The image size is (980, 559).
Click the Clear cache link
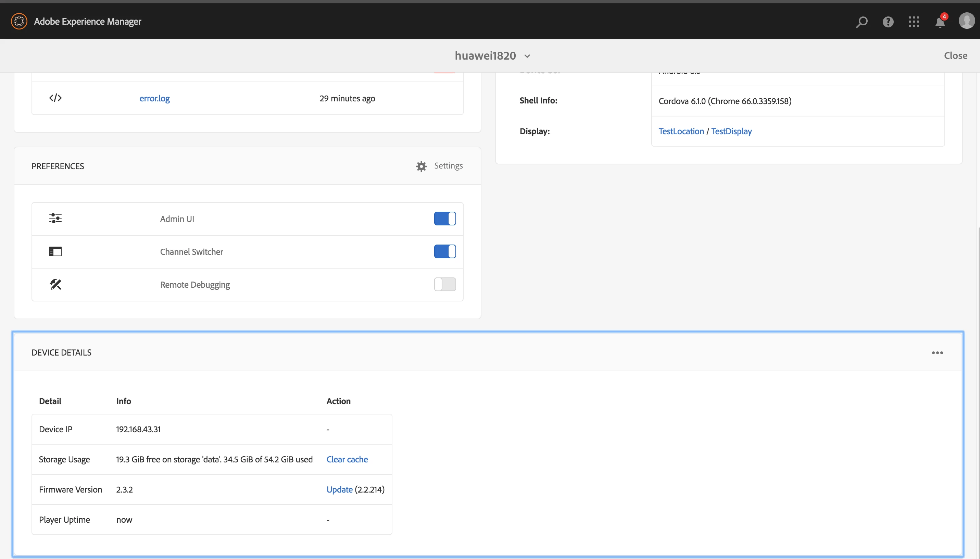pyautogui.click(x=347, y=459)
